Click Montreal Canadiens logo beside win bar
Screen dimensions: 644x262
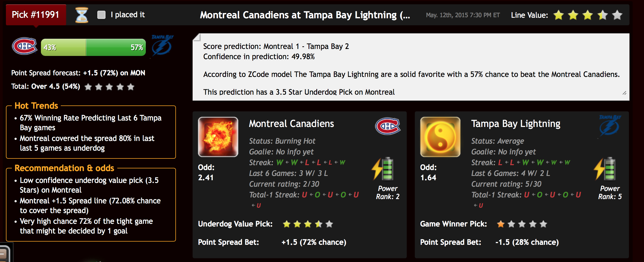tap(24, 46)
